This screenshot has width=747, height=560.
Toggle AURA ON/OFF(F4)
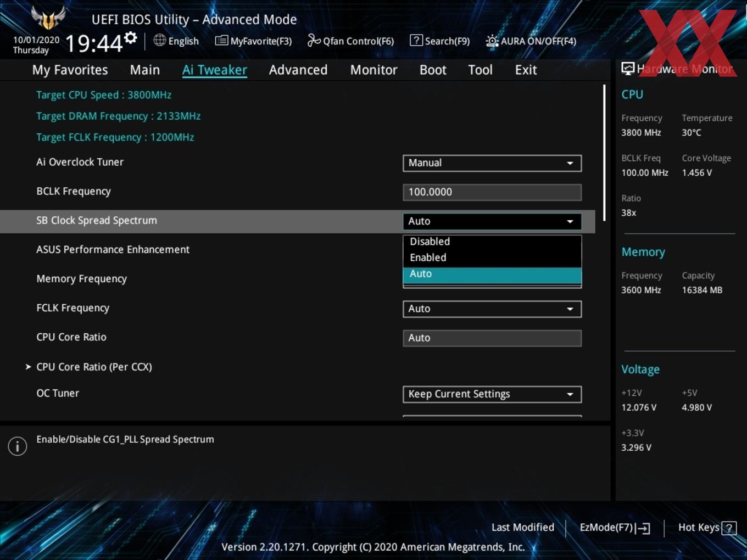pyautogui.click(x=531, y=41)
